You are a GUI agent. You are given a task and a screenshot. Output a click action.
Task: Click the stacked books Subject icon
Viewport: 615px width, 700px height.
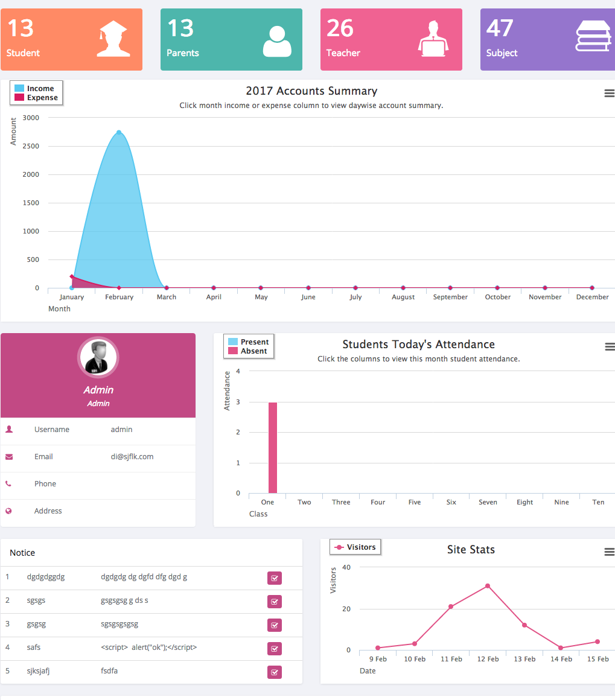click(x=593, y=36)
